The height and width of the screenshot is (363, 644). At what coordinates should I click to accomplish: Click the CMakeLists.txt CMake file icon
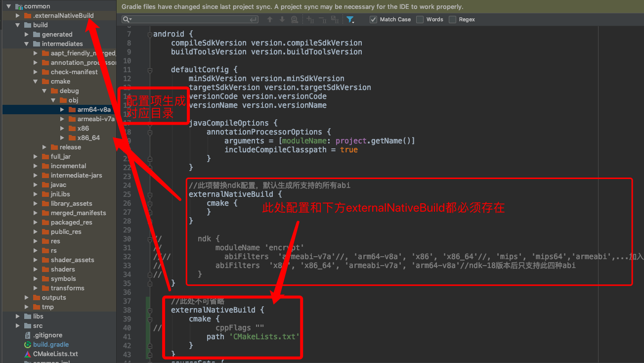28,354
